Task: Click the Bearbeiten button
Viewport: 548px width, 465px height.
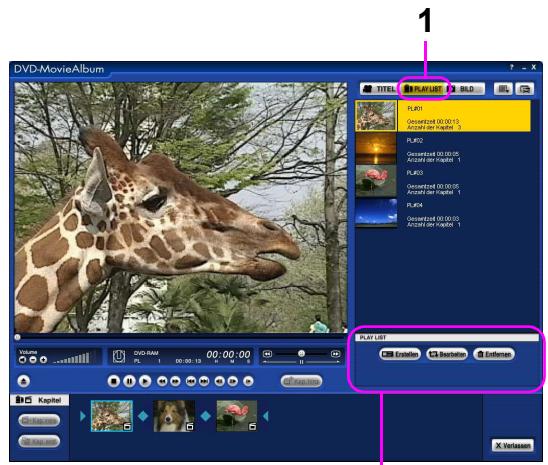Action: (447, 354)
